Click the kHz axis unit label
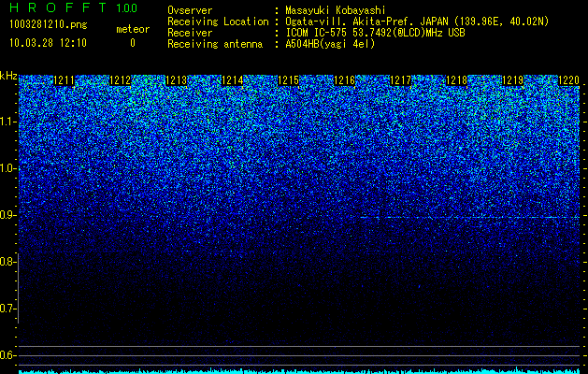This screenshot has width=588, height=374. [x=8, y=76]
